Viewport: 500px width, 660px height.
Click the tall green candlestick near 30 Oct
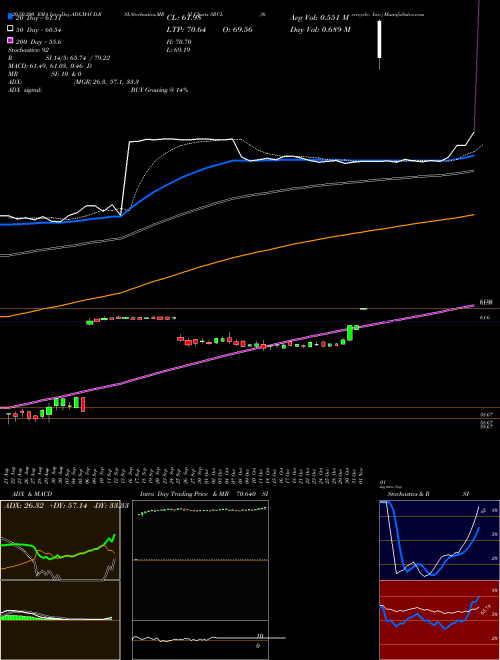(x=349, y=333)
